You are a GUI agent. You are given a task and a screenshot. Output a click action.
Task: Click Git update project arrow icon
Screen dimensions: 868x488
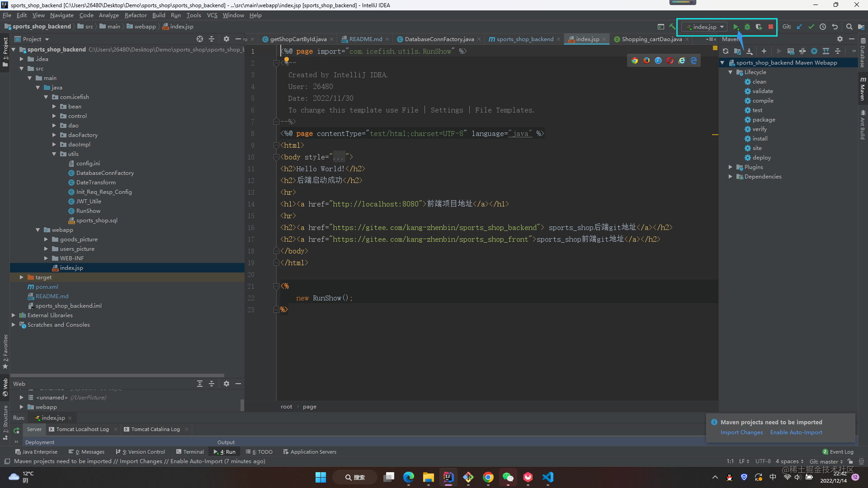click(799, 27)
